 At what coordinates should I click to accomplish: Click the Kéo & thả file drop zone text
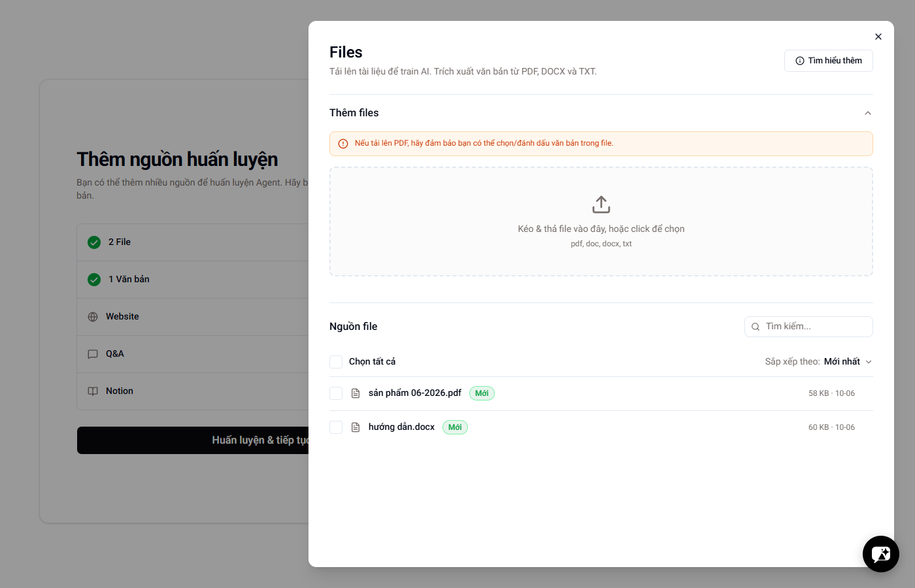[x=601, y=229]
